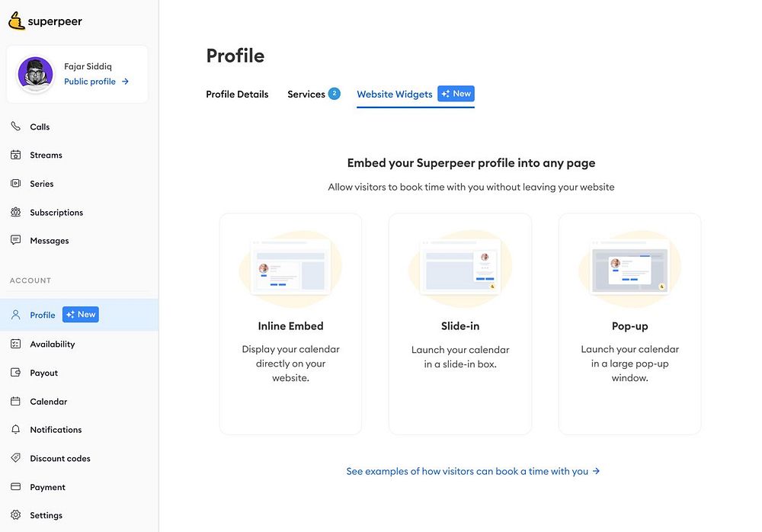
Task: Click the Series video icon
Action: (16, 184)
